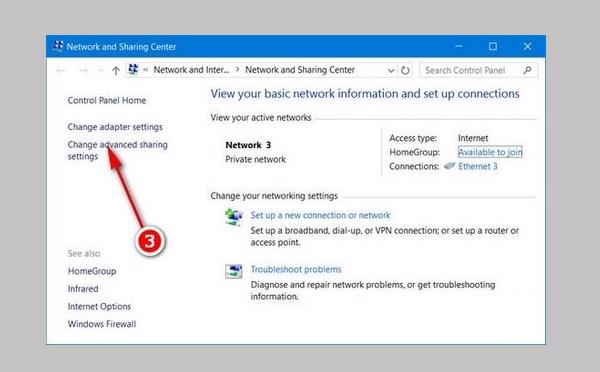Open HomeGroup under See also
The height and width of the screenshot is (372, 600).
(x=92, y=271)
